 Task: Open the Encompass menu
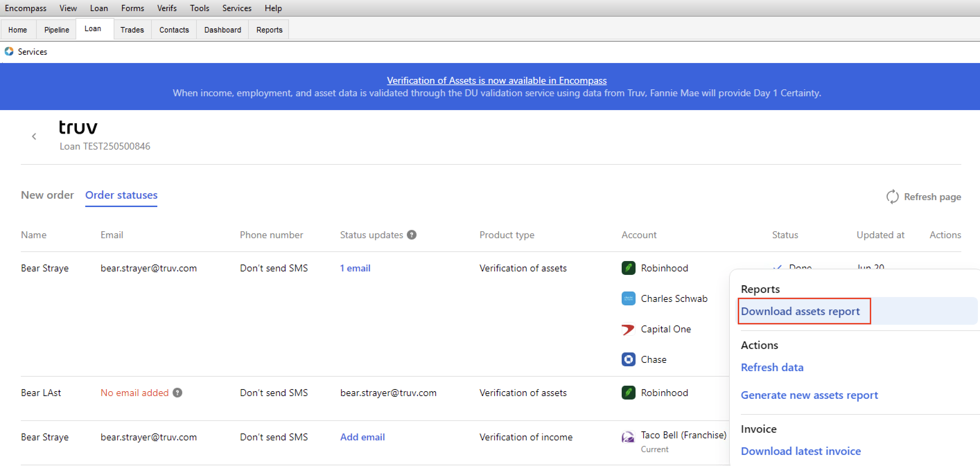pos(26,8)
